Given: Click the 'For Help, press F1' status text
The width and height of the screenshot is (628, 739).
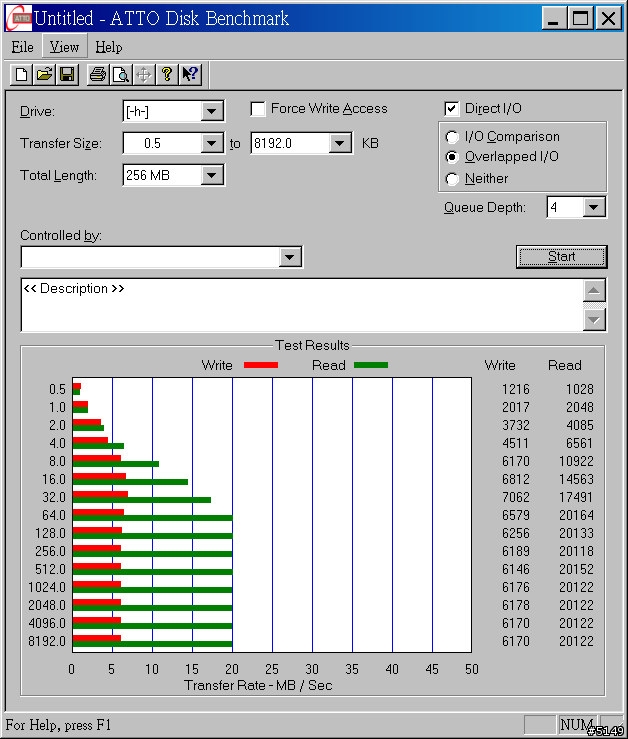Looking at the screenshot, I should 58,724.
